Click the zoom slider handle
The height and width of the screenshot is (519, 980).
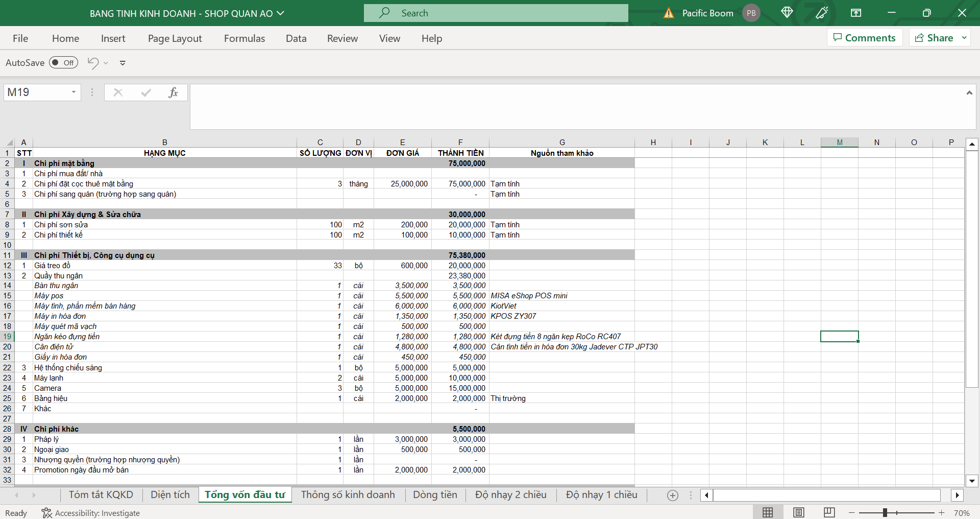[x=885, y=512]
